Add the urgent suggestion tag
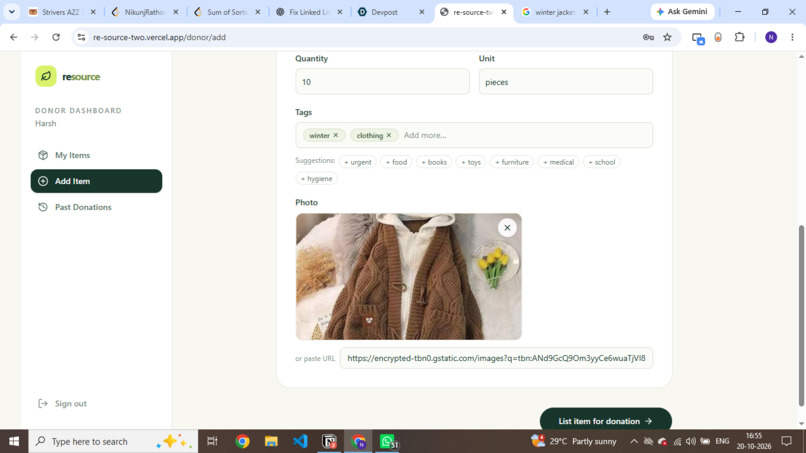The height and width of the screenshot is (453, 806). pos(358,162)
